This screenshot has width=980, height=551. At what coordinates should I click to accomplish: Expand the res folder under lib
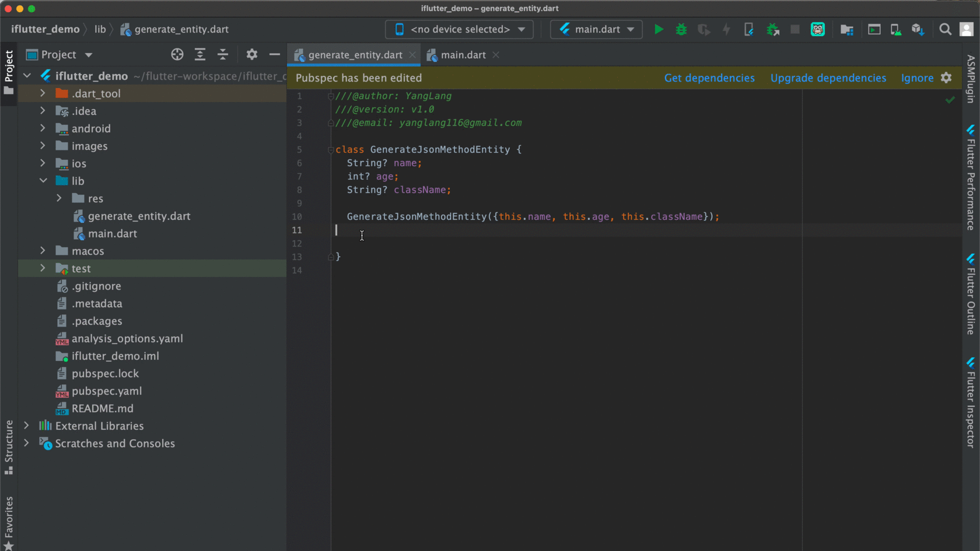[59, 198]
